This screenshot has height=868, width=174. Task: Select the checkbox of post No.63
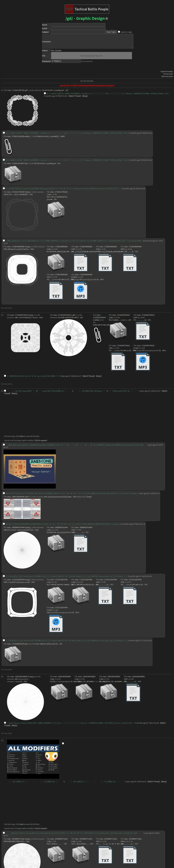pyautogui.click(x=4, y=160)
